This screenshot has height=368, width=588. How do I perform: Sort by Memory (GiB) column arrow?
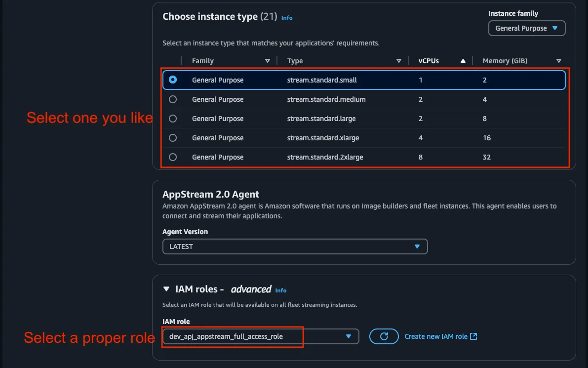click(559, 61)
